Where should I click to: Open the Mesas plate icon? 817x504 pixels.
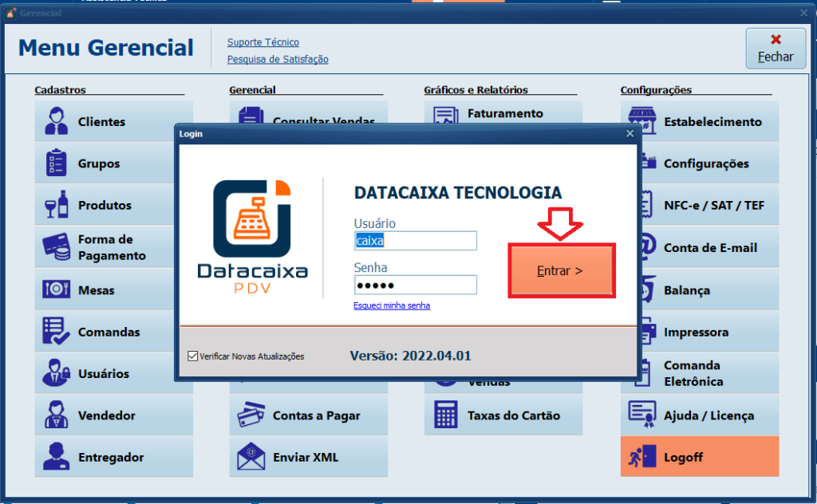(x=56, y=290)
